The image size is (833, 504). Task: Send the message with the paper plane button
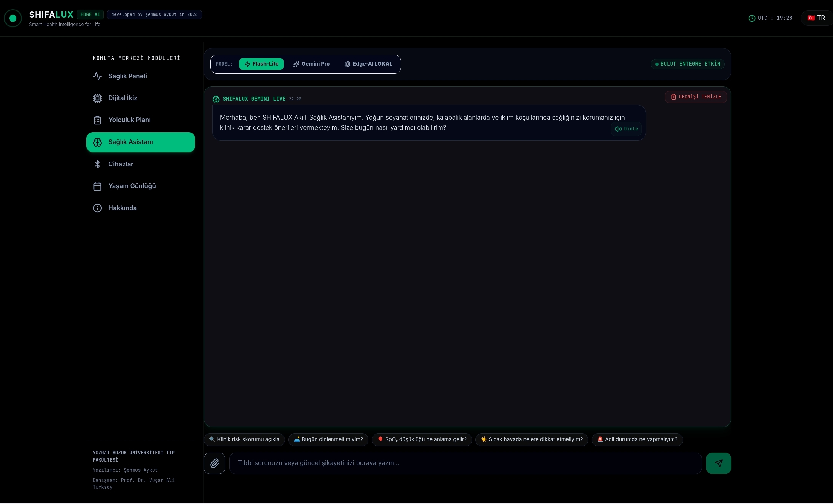[718, 463]
